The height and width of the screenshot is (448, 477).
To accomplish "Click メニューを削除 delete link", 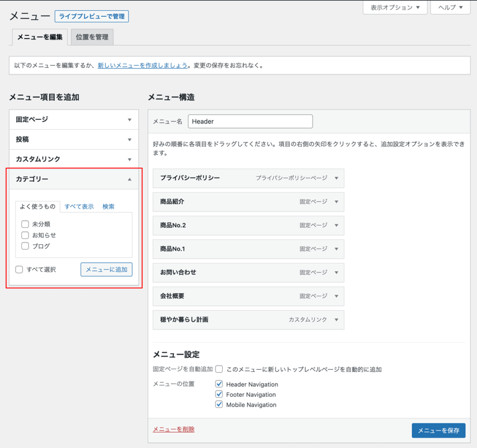I will (x=174, y=429).
